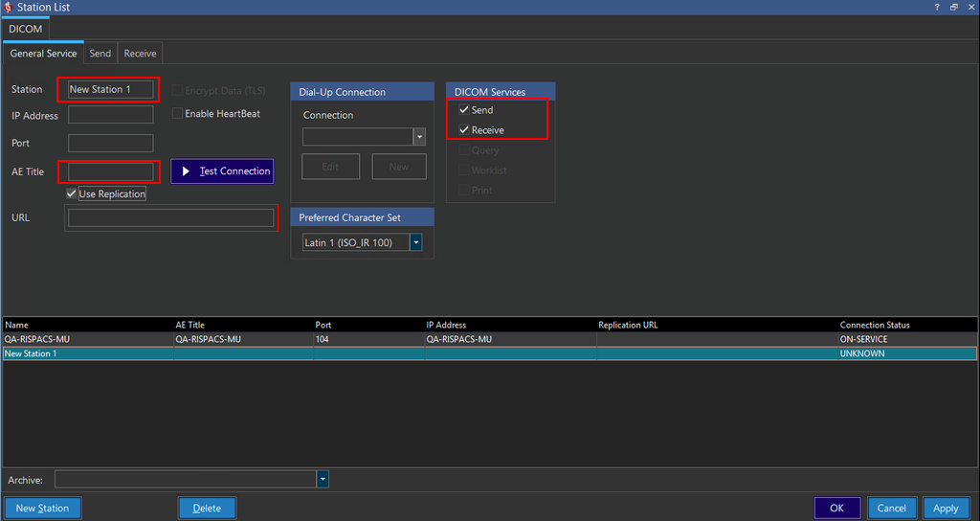980x521 pixels.
Task: Click into the AE Title field
Action: point(111,171)
